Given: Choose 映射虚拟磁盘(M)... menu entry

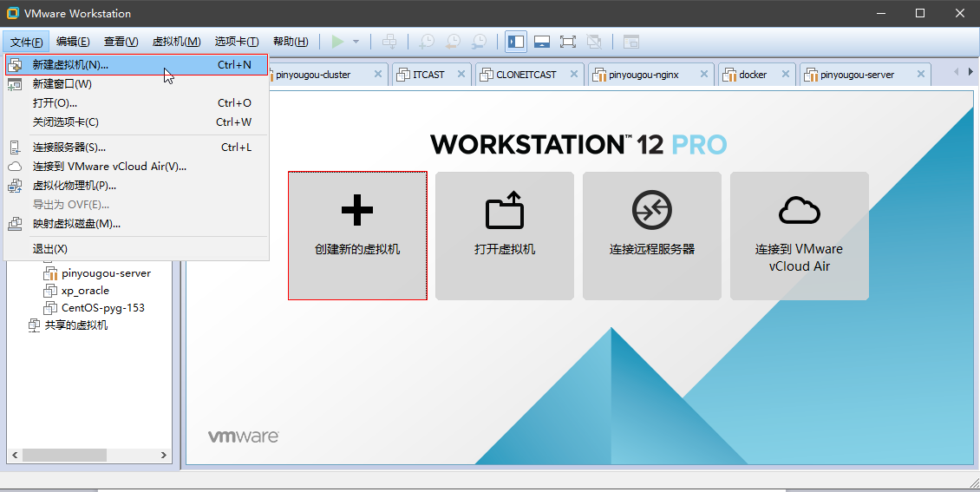Looking at the screenshot, I should tap(137, 224).
